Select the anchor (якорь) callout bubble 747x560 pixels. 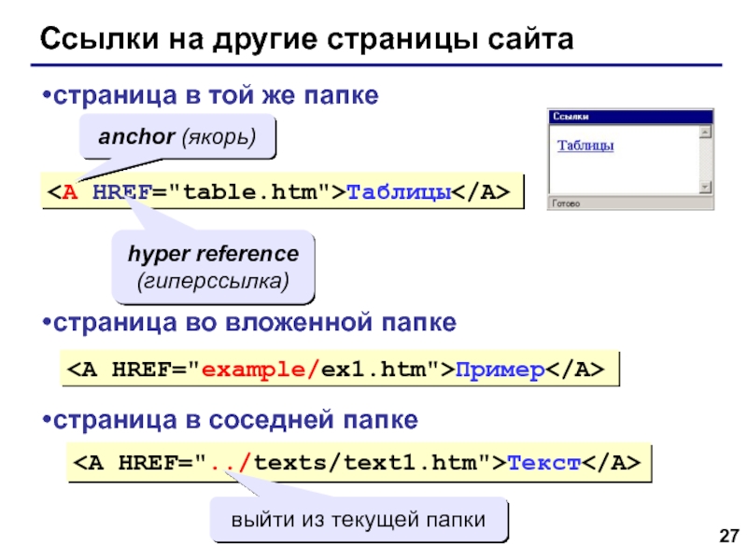click(x=176, y=137)
